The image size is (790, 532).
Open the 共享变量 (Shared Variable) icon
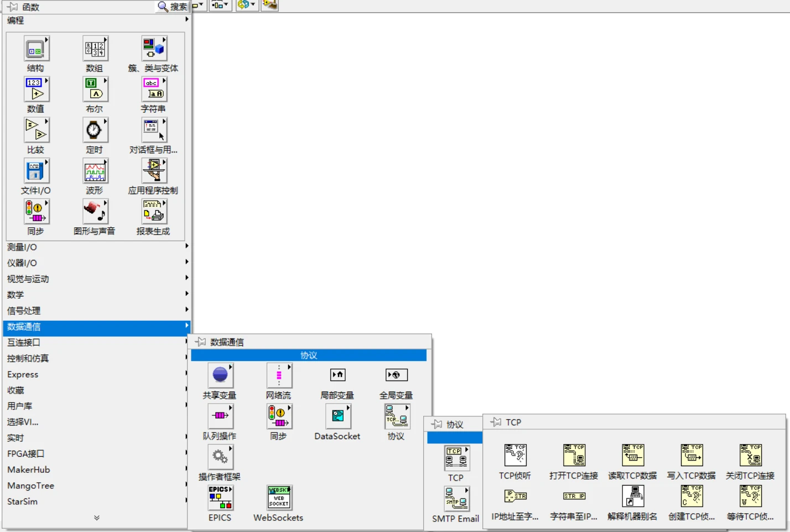pyautogui.click(x=220, y=375)
